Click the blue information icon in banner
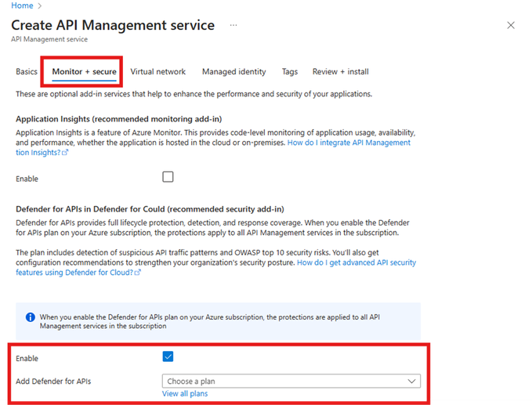Viewport: 532px width, 405px height. pyautogui.click(x=31, y=317)
